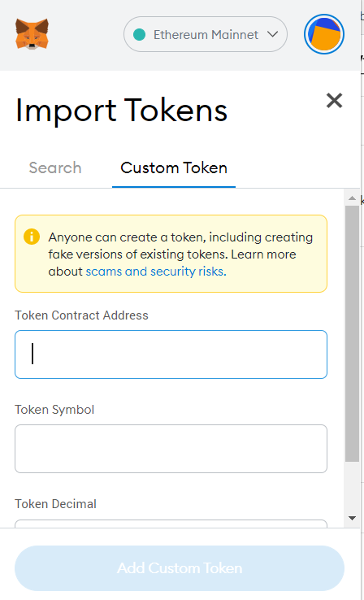Select the Custom Token tab
This screenshot has height=600, width=364.
click(174, 168)
